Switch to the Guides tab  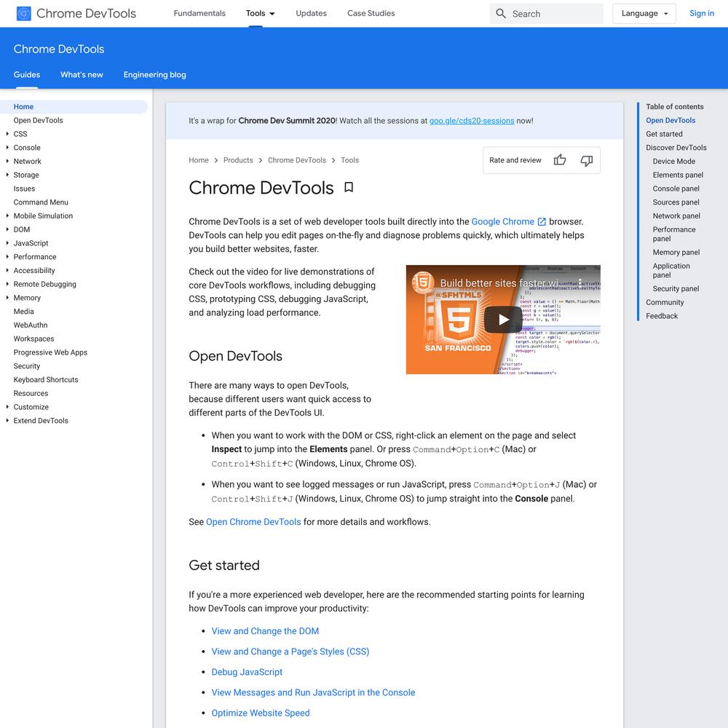point(26,75)
